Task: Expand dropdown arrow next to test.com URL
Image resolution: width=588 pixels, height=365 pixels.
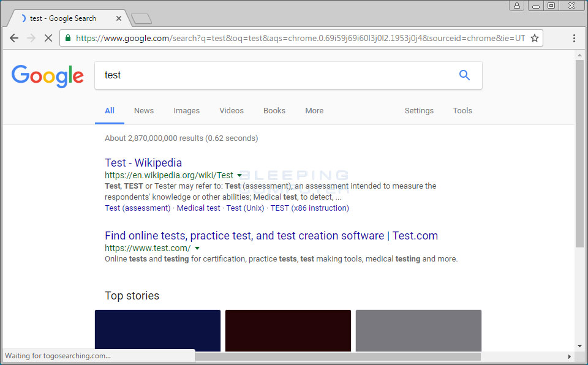Action: [x=197, y=248]
